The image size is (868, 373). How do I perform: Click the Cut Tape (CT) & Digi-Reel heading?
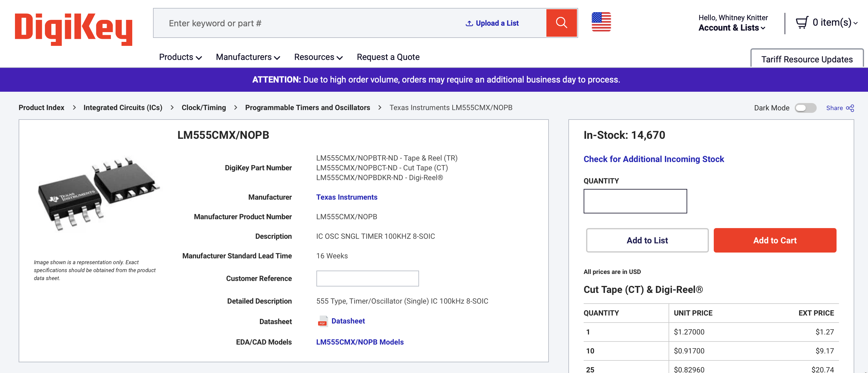click(643, 290)
